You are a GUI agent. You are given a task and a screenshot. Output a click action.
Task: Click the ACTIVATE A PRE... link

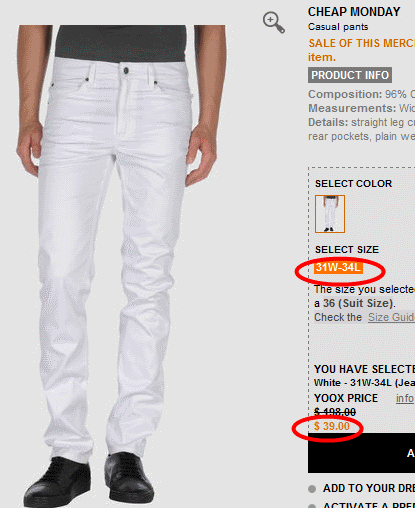(x=369, y=505)
